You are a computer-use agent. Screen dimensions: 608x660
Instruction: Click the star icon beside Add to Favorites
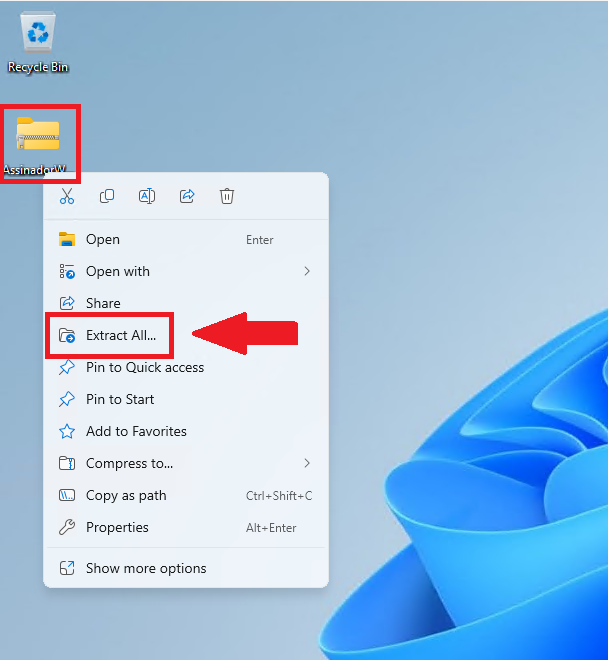(x=67, y=431)
